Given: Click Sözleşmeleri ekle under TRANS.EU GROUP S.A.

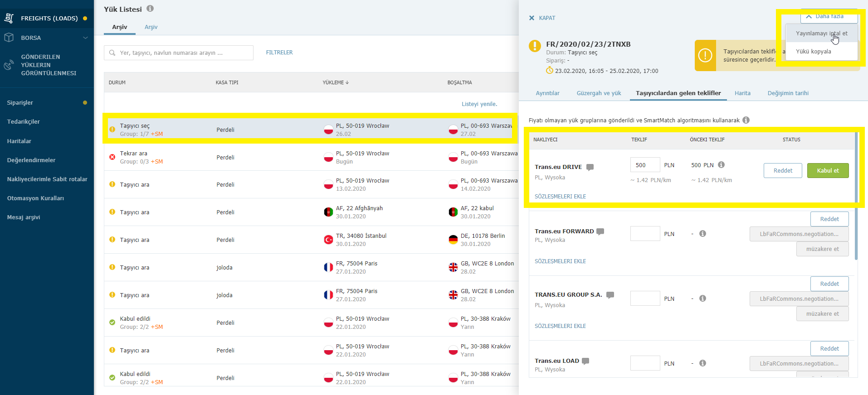Looking at the screenshot, I should [x=560, y=326].
